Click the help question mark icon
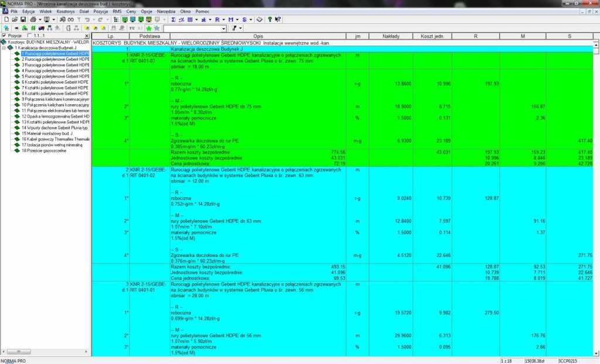This screenshot has width=600, height=364. click(270, 19)
